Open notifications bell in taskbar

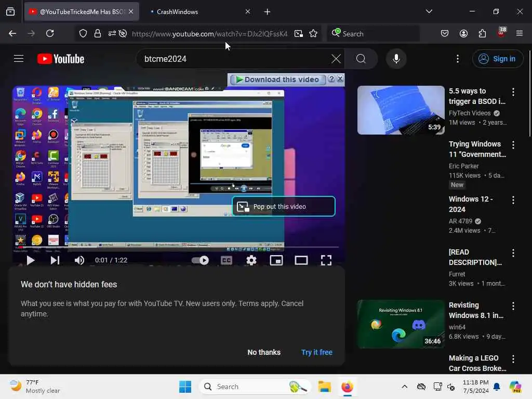497,387
